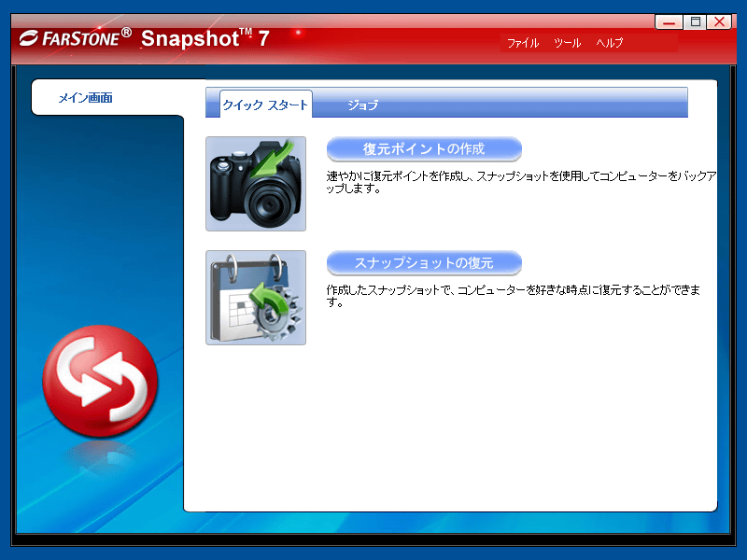Switch to the クイック スタート tab
Image resolution: width=747 pixels, height=560 pixels.
[265, 105]
